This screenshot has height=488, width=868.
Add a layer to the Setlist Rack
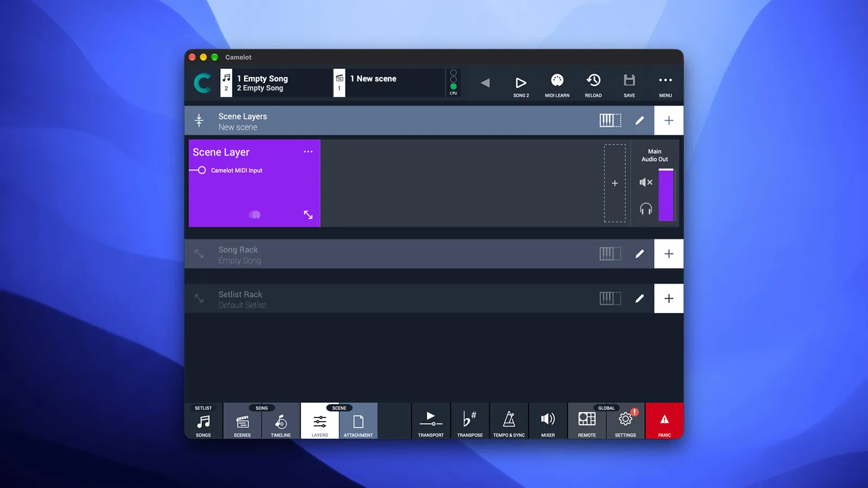click(669, 298)
